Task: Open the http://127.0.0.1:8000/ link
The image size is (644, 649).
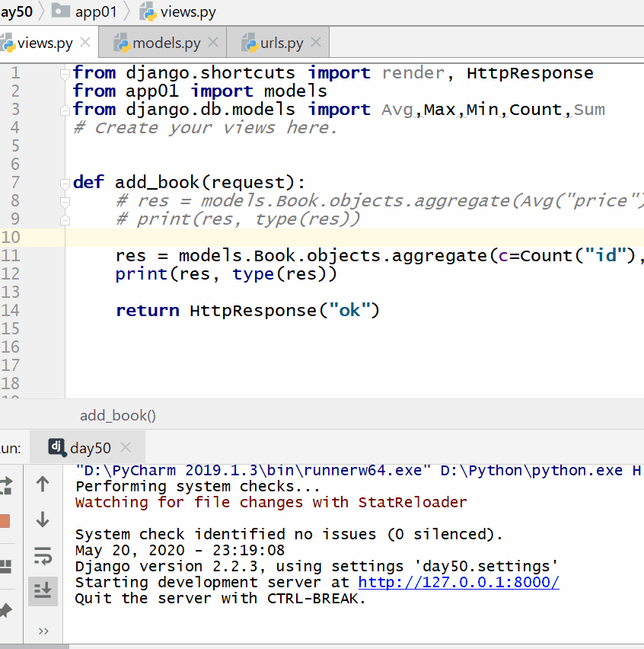Action: coord(458,583)
